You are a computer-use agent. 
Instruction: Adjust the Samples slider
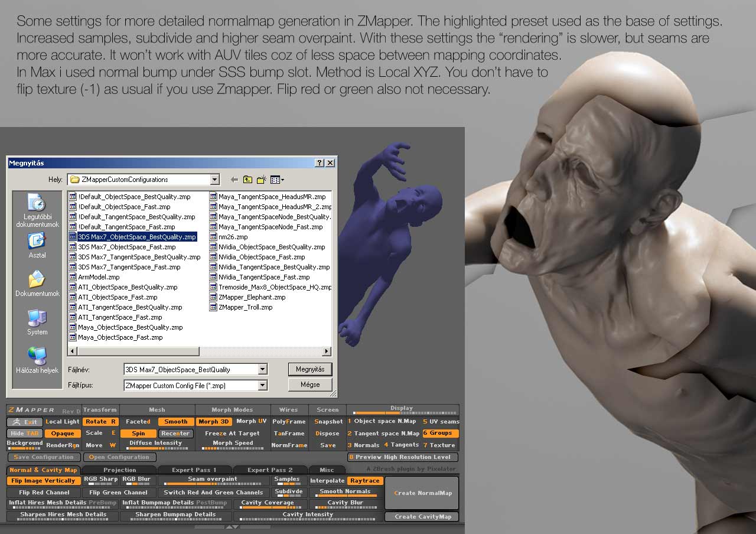pos(288,481)
